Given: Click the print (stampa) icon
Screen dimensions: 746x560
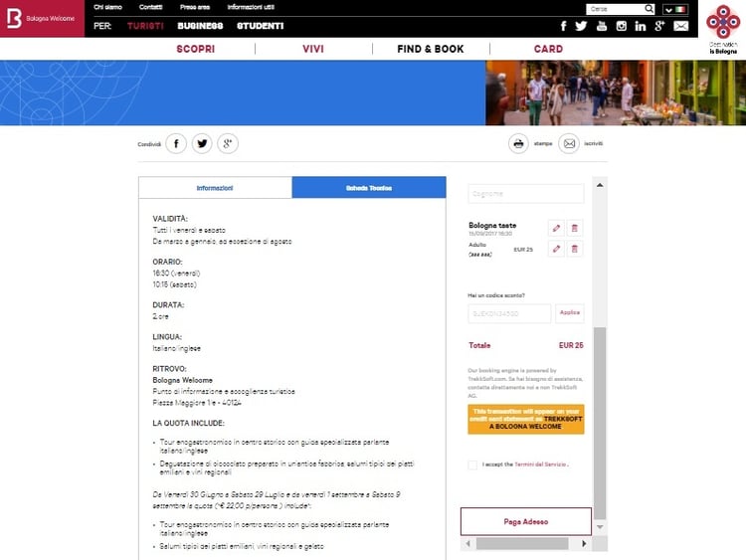Looking at the screenshot, I should coord(518,144).
